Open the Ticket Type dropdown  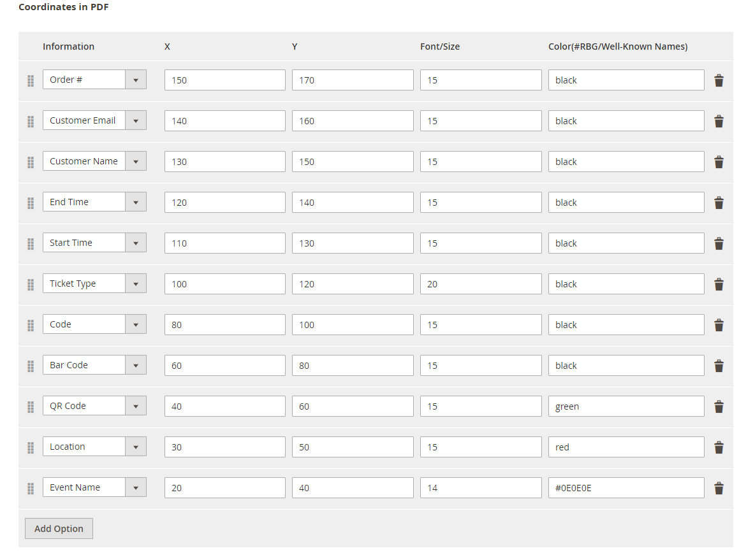point(94,284)
